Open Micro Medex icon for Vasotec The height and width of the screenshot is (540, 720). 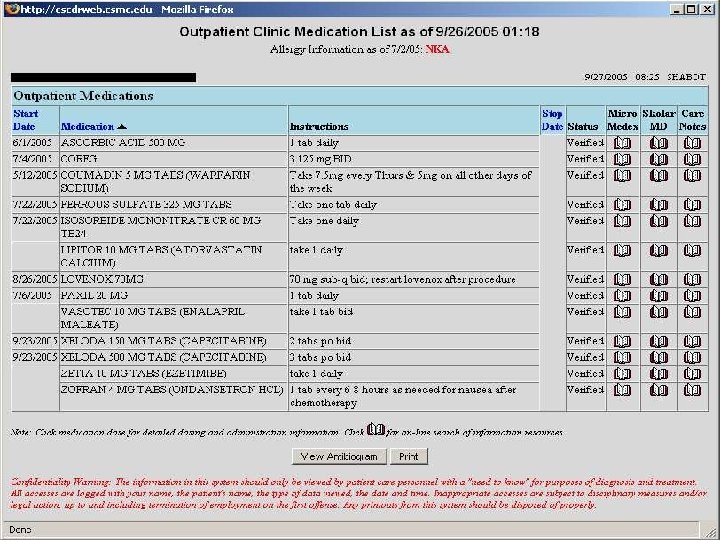(x=622, y=312)
